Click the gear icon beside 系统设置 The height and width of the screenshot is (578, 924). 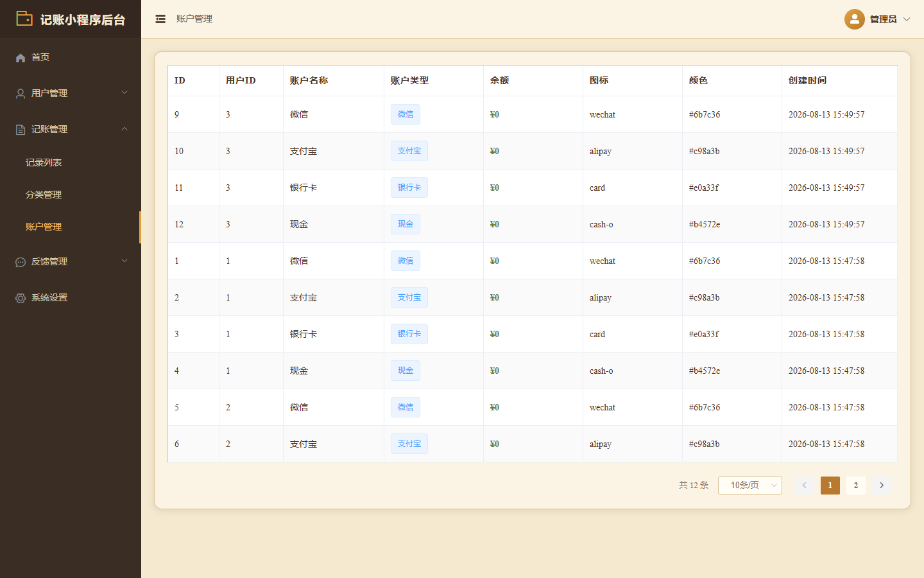click(x=21, y=298)
